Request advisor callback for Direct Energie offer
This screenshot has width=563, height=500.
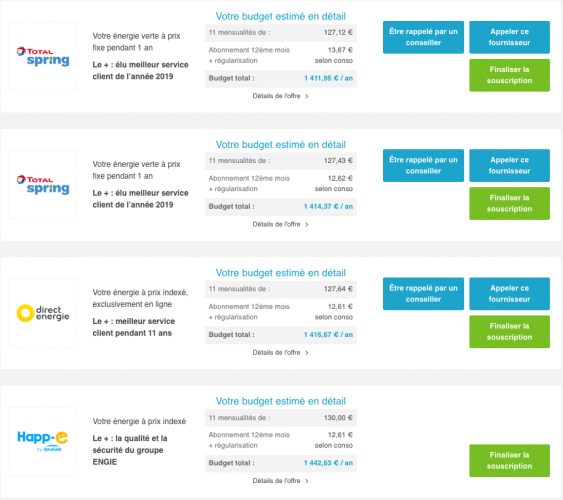coord(423,294)
